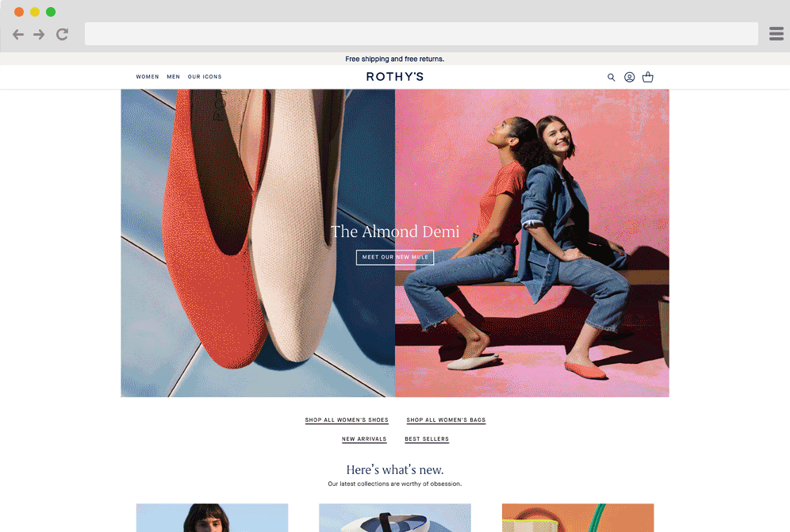Image resolution: width=790 pixels, height=532 pixels.
Task: Open the browser hamburger menu
Action: tap(776, 33)
